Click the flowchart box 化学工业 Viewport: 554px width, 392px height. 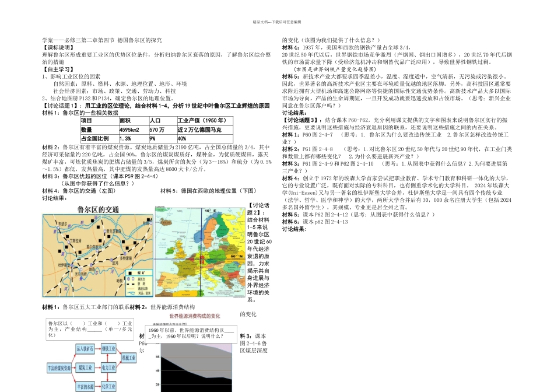(108, 387)
